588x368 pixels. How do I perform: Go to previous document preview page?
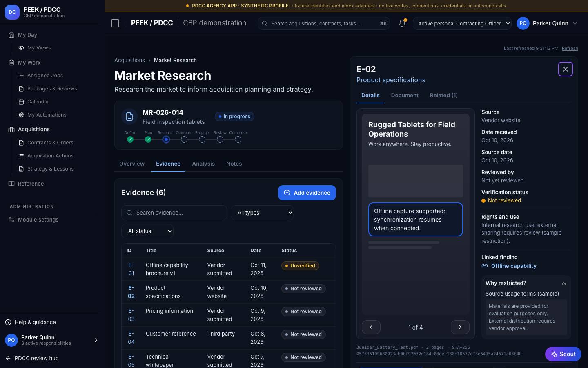click(x=371, y=327)
